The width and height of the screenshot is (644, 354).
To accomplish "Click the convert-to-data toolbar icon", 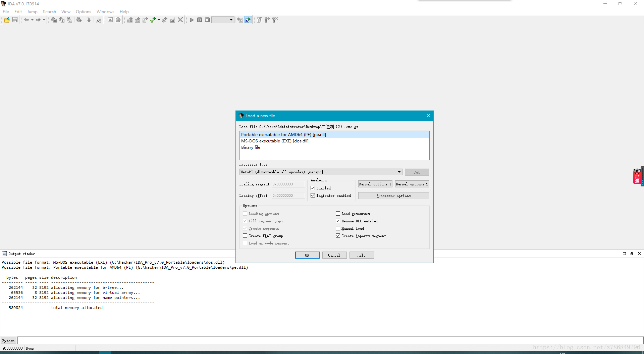I will point(138,20).
